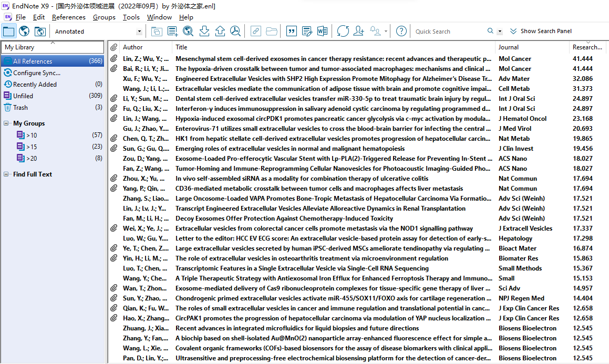Screen dimensions: 609x364
Task: Open the Quick Search options dropdown arrow
Action: (500, 32)
